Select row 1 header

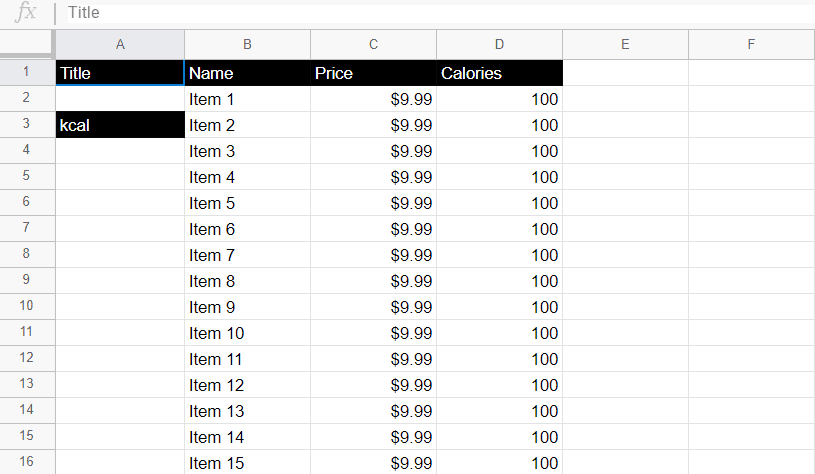pos(27,72)
